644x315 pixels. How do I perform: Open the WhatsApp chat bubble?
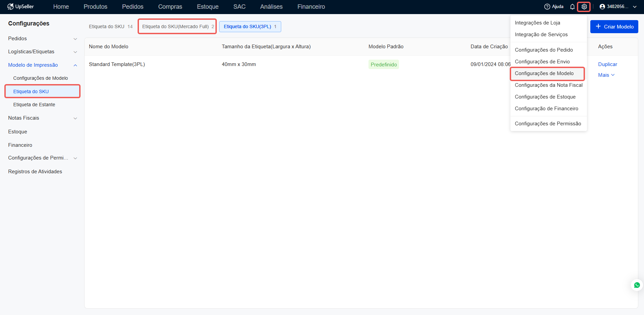[637, 285]
